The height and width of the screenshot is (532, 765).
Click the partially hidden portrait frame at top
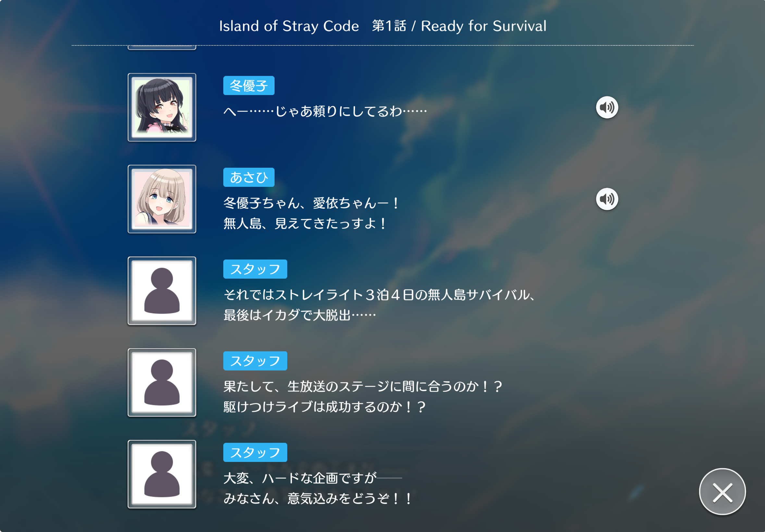click(162, 48)
